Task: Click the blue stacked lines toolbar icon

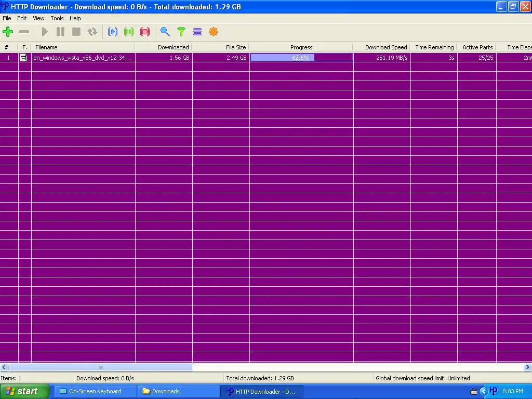Action: tap(197, 32)
